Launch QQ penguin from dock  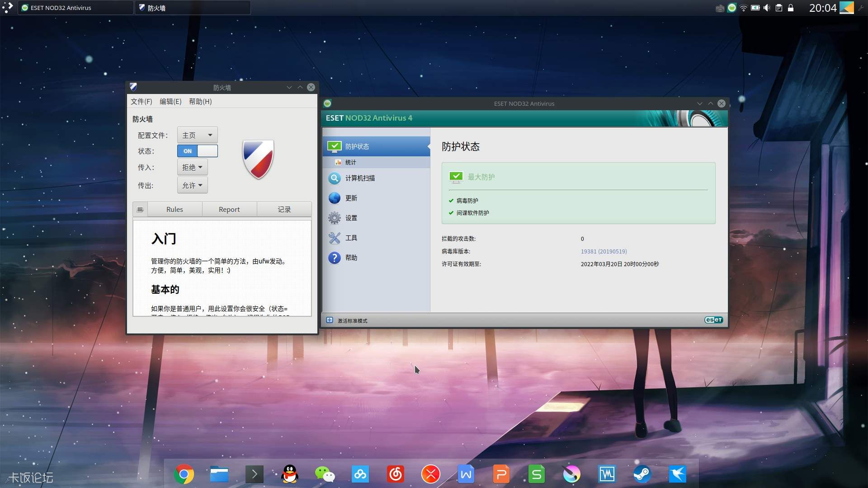tap(290, 474)
